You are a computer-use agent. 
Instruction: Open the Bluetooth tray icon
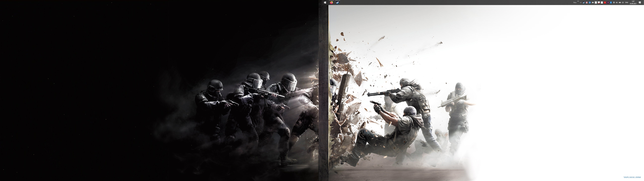tap(611, 3)
